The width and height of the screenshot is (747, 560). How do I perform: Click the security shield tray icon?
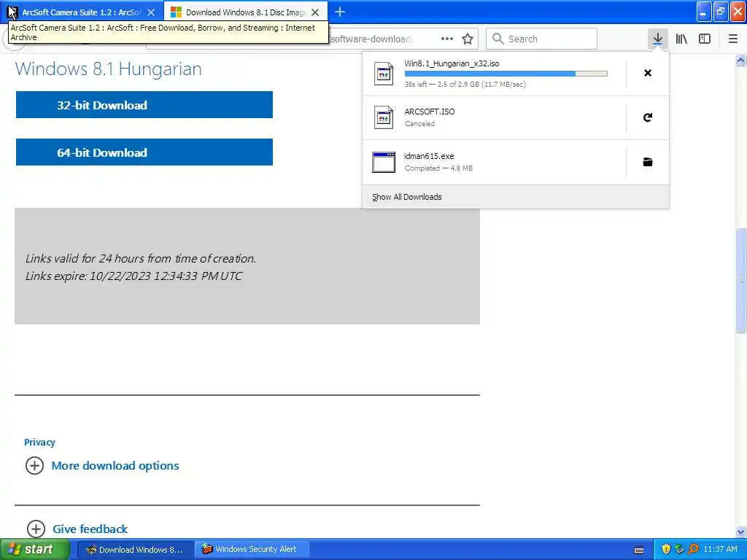pos(666,549)
